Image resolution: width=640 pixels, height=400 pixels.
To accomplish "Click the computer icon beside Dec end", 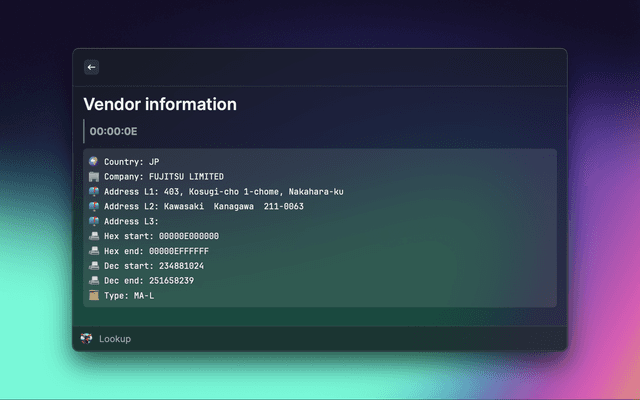I will click(x=93, y=281).
